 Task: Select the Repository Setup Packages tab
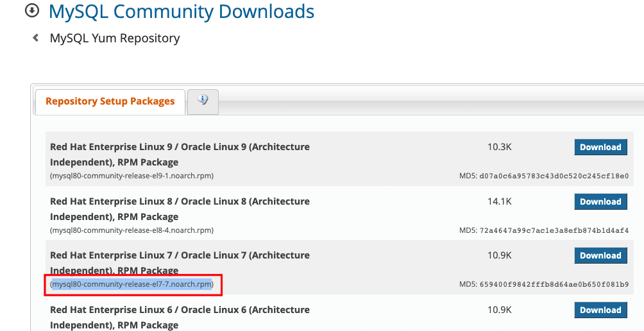click(x=110, y=101)
